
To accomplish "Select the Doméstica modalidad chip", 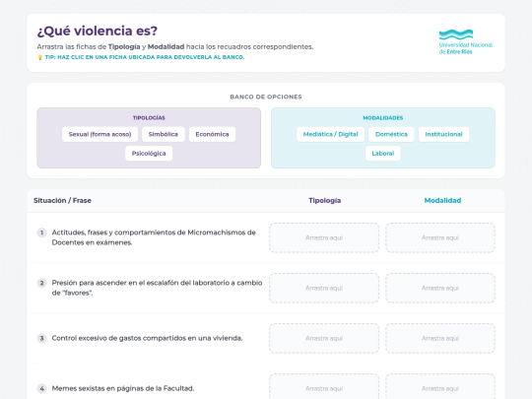I will tap(391, 134).
